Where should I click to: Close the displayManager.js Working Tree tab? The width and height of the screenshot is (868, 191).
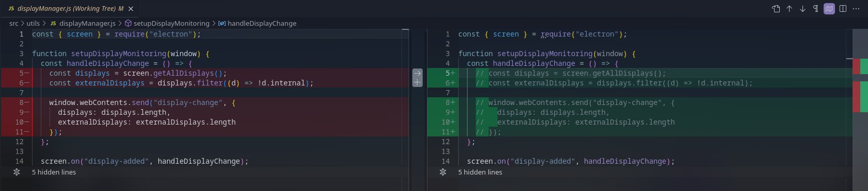click(x=131, y=9)
